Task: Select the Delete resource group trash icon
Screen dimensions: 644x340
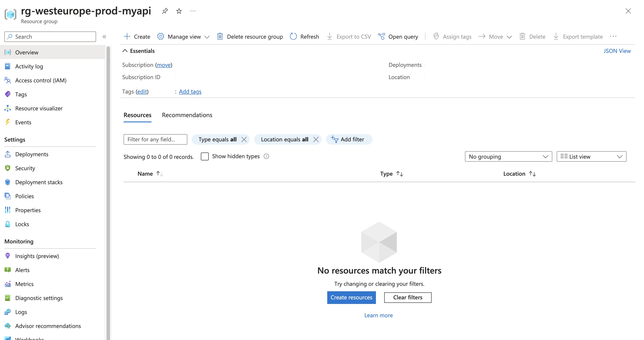Action: 220,36
